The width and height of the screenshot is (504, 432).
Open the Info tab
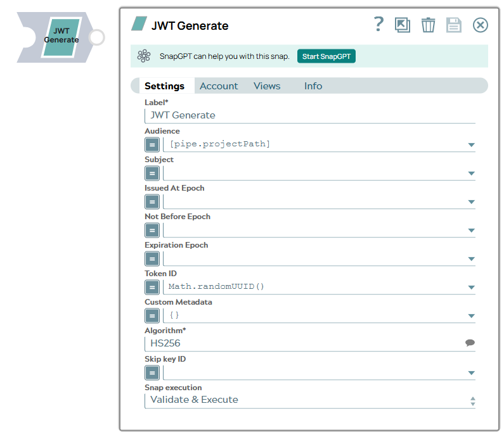point(313,86)
